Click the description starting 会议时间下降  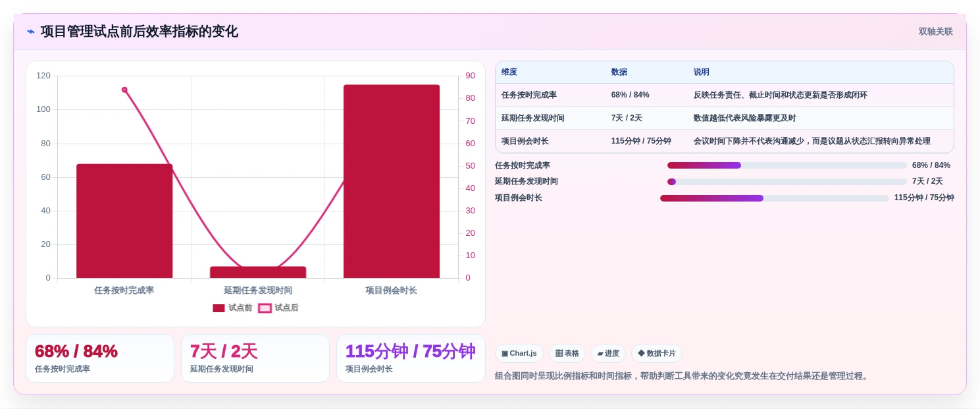pos(812,141)
